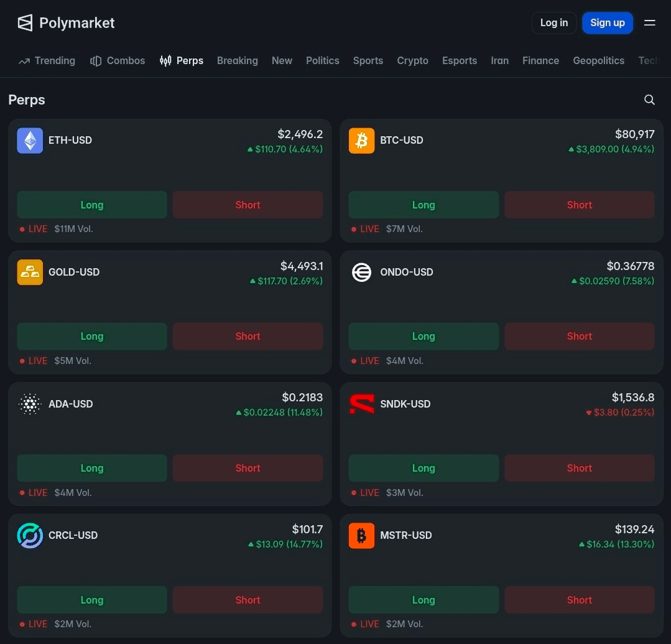Go short on SNDK-USD
The width and height of the screenshot is (671, 644).
580,468
